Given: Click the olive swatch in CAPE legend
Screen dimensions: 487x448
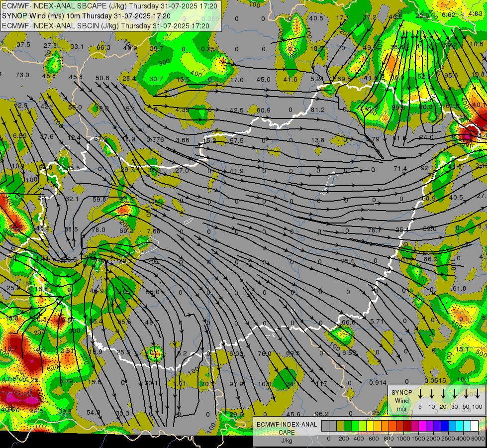Looking at the screenshot, I should tap(340, 426).
